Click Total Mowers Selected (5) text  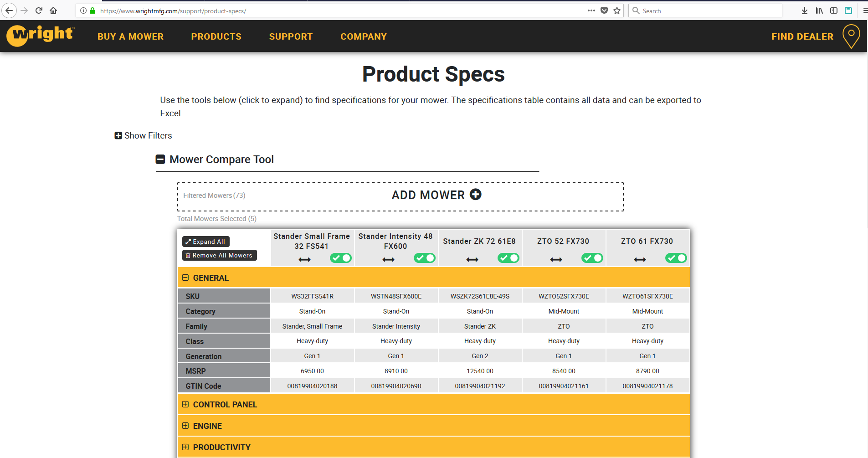point(217,219)
